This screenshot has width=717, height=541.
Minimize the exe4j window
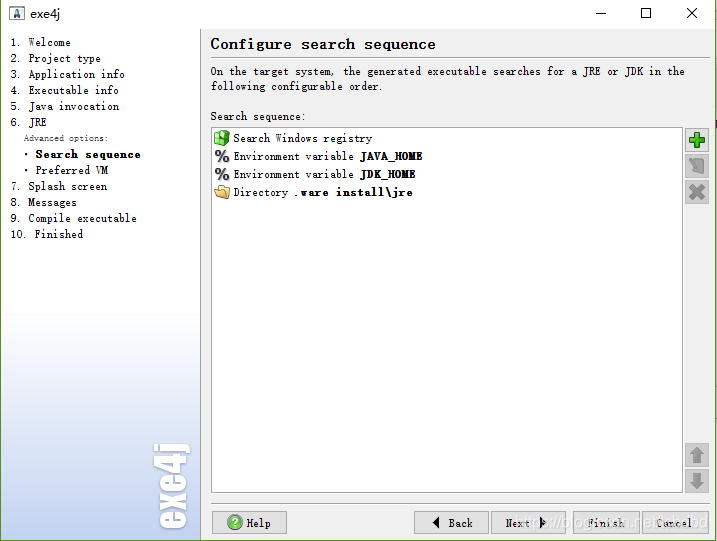pyautogui.click(x=601, y=13)
